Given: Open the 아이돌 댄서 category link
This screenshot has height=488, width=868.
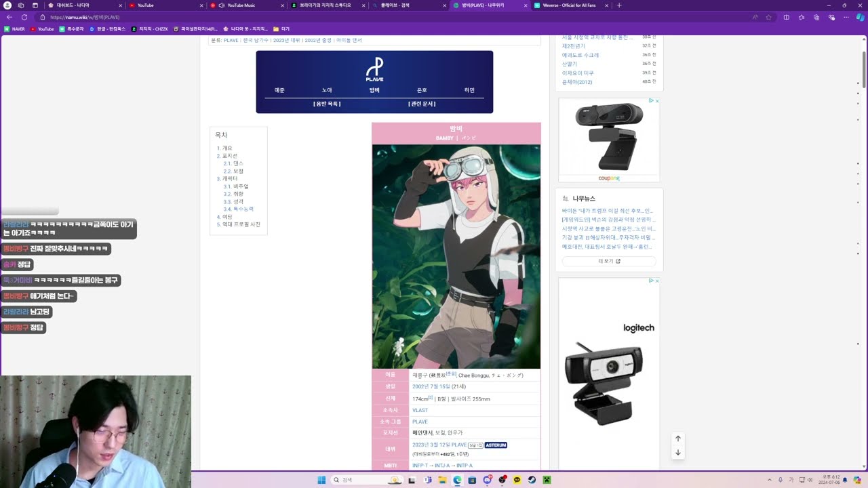Looking at the screenshot, I should pyautogui.click(x=349, y=40).
